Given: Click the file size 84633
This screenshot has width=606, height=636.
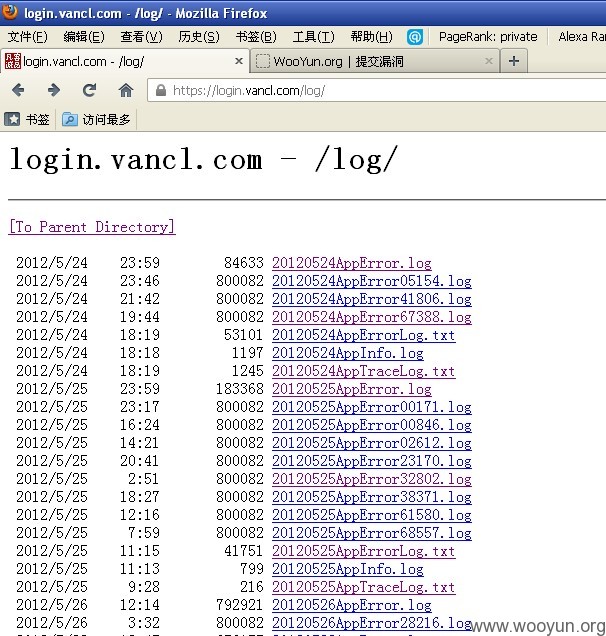Looking at the screenshot, I should click(x=244, y=263).
